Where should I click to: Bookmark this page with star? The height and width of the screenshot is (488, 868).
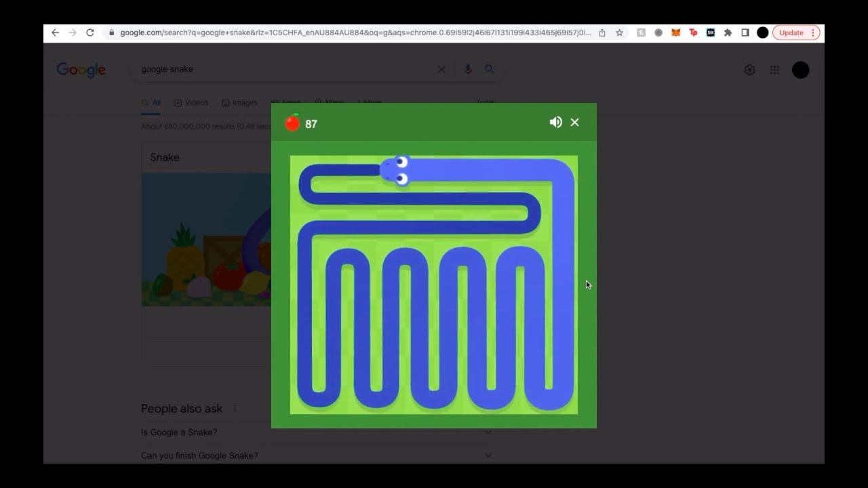point(619,33)
